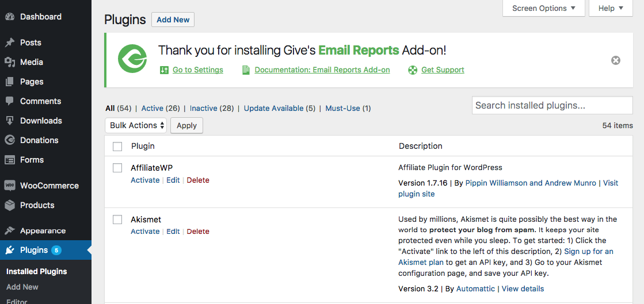Click the Media icon in sidebar
The height and width of the screenshot is (304, 644).
[10, 63]
